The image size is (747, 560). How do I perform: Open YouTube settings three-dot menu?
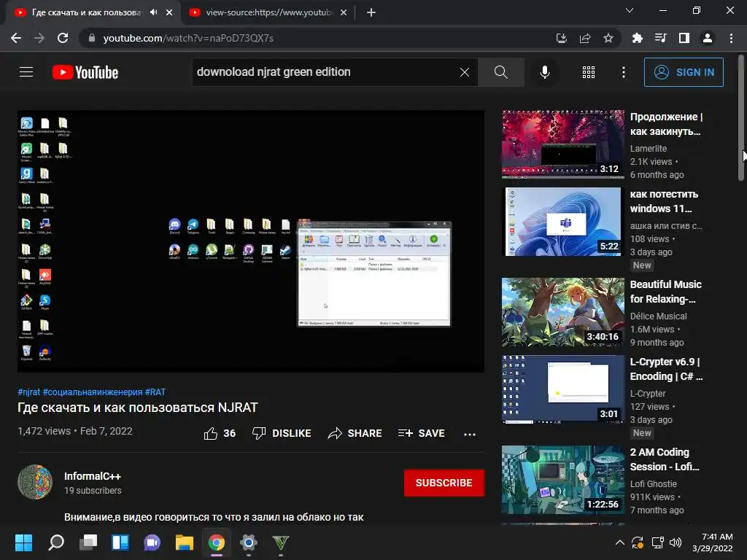point(623,72)
